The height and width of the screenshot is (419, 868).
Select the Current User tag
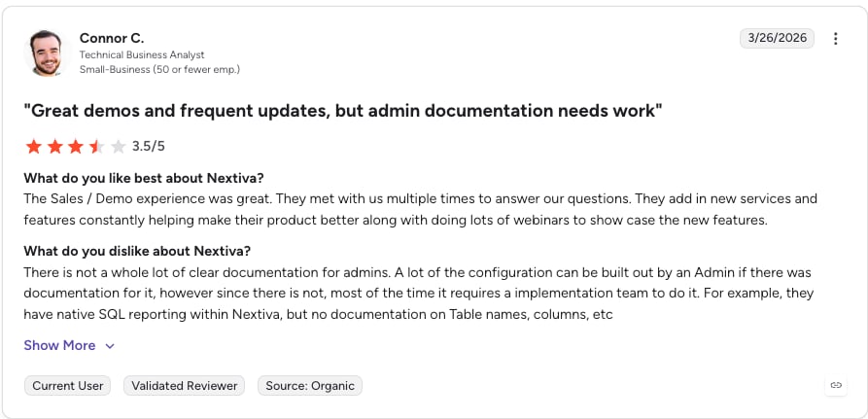click(x=67, y=386)
